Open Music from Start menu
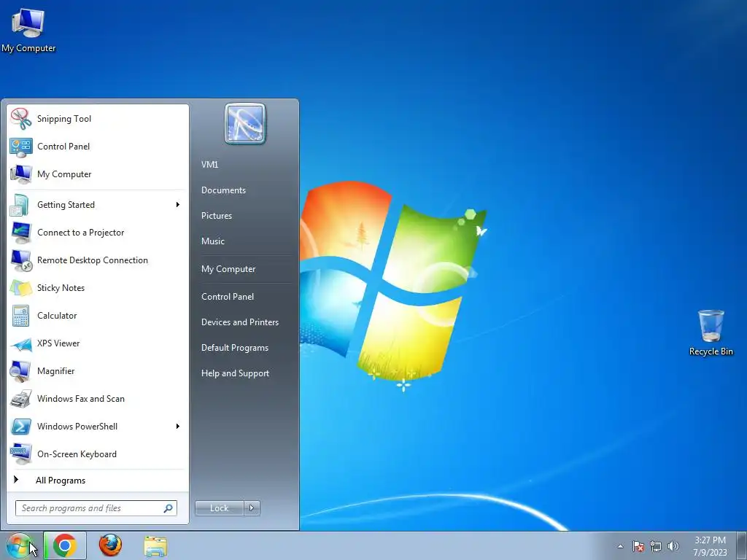747x560 pixels. pyautogui.click(x=212, y=241)
